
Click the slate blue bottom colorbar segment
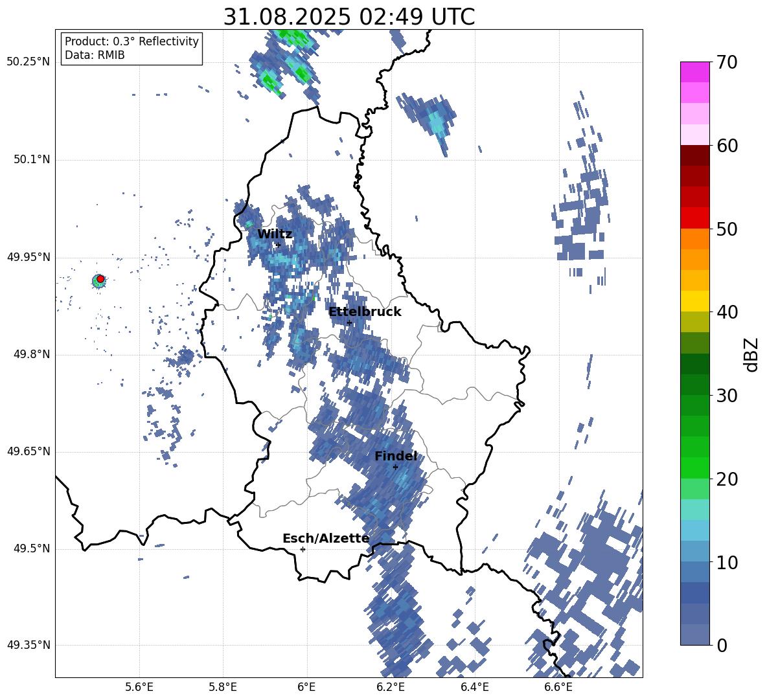[694, 635]
